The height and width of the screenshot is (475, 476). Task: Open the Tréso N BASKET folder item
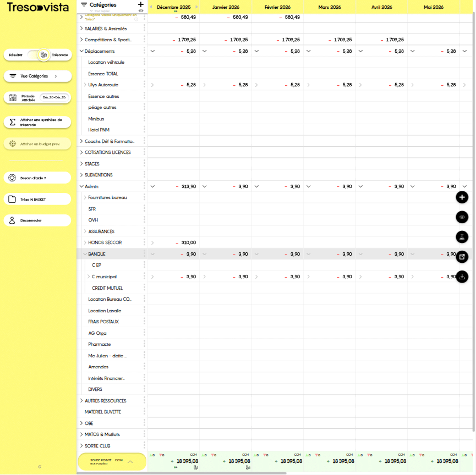[37, 199]
